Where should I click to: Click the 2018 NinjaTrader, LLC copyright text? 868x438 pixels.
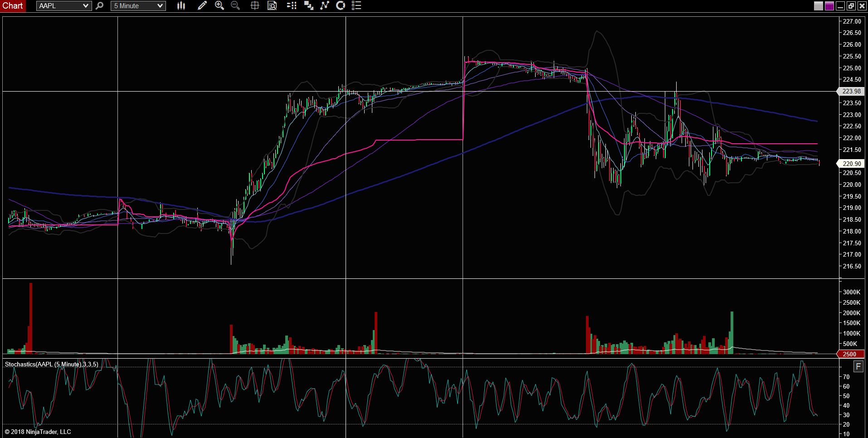[38, 432]
